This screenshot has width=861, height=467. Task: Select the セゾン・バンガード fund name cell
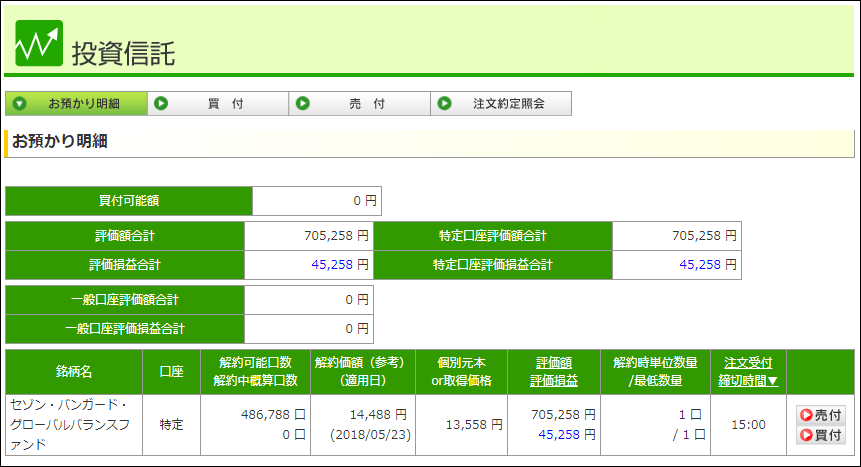74,424
